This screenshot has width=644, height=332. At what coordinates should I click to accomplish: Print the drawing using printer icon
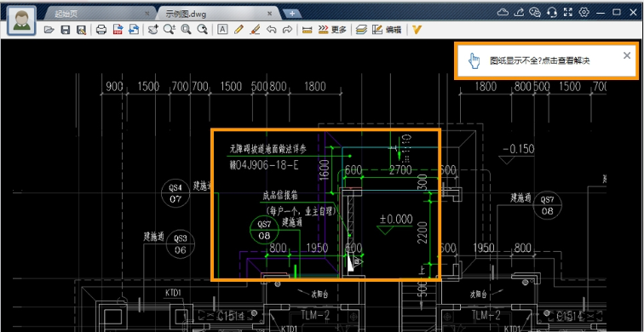101,30
